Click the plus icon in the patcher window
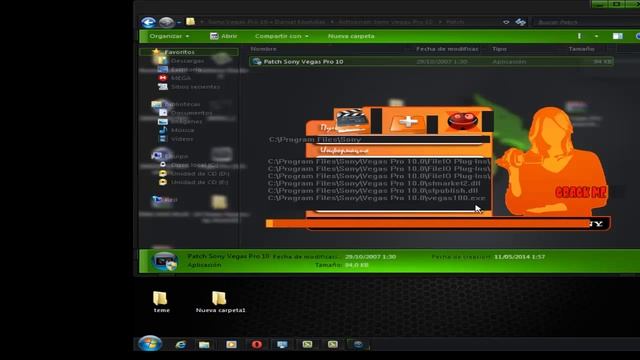This screenshot has width=640, height=360. click(407, 122)
